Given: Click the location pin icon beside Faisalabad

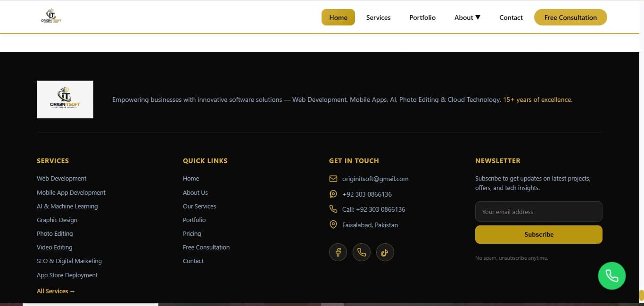Looking at the screenshot, I should click(333, 224).
